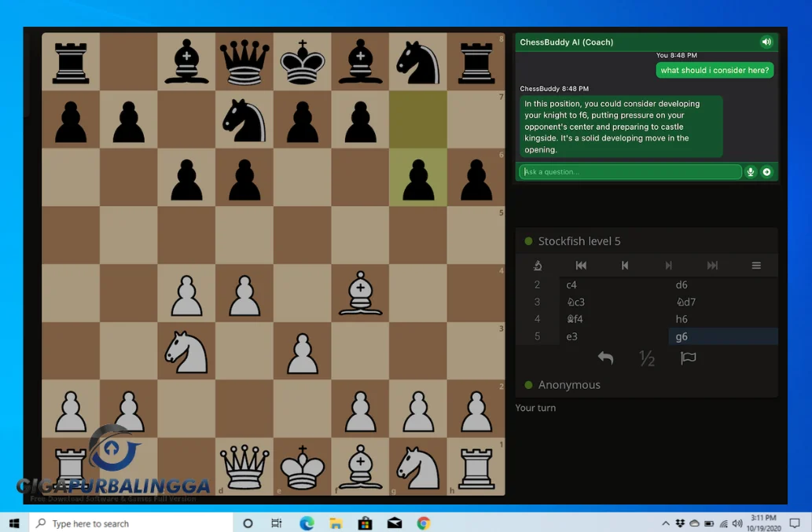
Task: Step forward one move
Action: click(669, 266)
